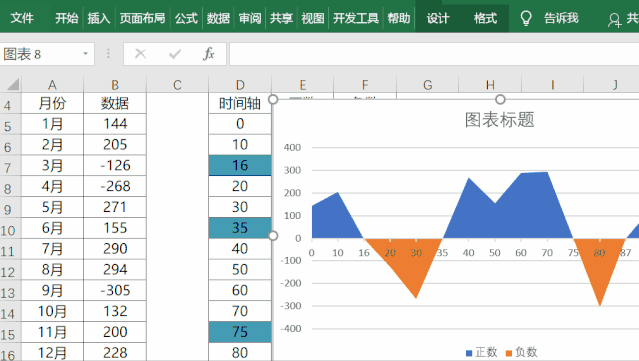639x361 pixels.
Task: Open the 数据 ribbon tab
Action: (x=218, y=18)
